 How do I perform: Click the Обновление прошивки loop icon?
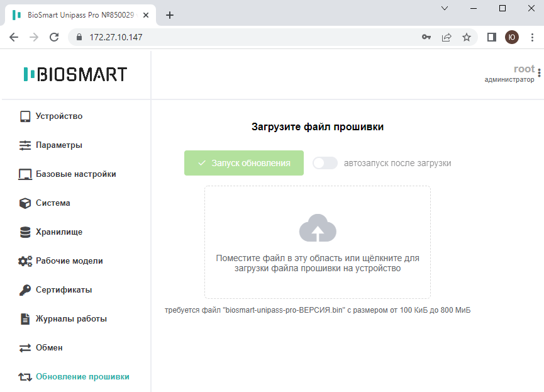click(x=25, y=377)
